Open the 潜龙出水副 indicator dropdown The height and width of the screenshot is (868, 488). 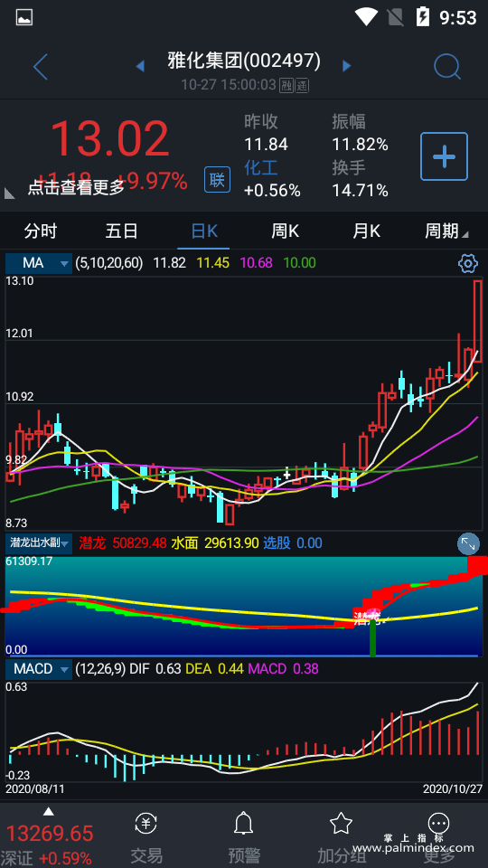39,543
